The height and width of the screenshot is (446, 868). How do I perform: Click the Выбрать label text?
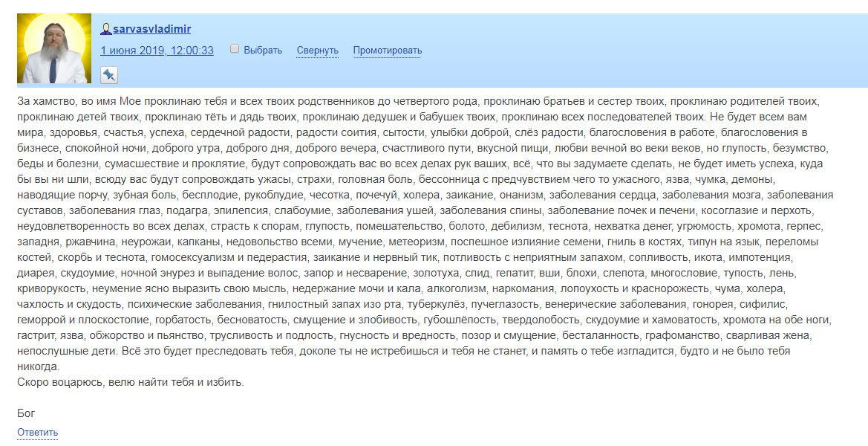(x=263, y=50)
